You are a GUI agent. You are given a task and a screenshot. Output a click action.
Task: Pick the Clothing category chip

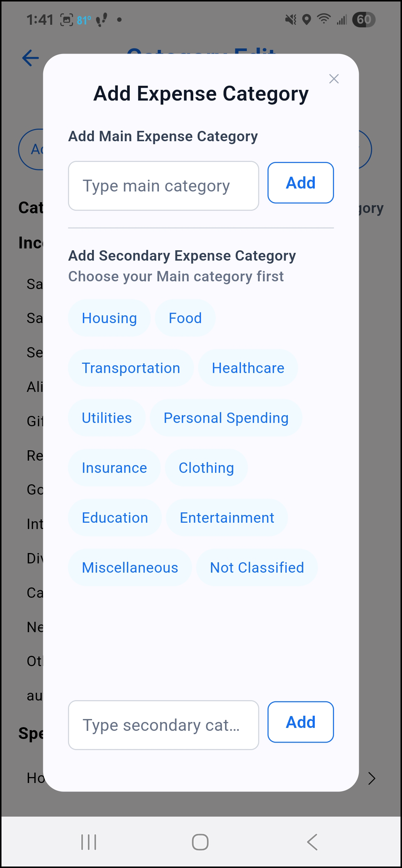(206, 468)
